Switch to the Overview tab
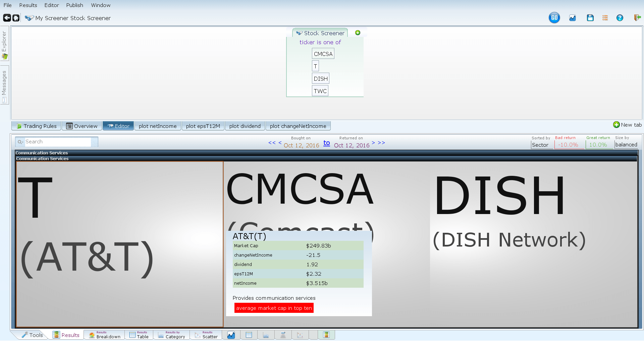Viewport: 644px width, 348px height. 82,126
